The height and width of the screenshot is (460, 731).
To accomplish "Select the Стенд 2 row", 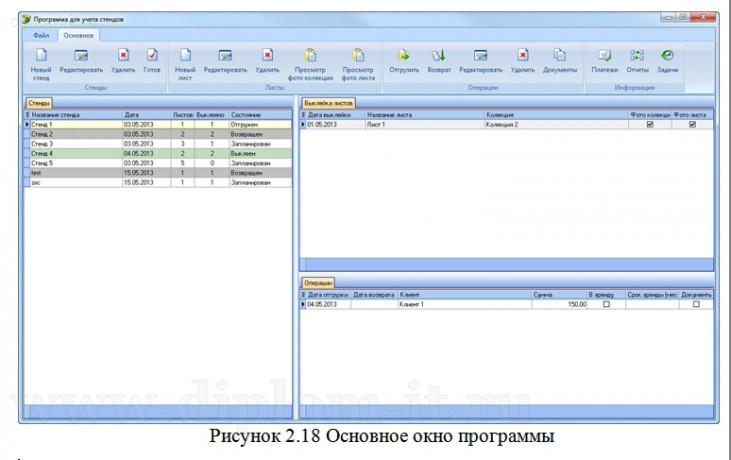I will tap(158, 134).
